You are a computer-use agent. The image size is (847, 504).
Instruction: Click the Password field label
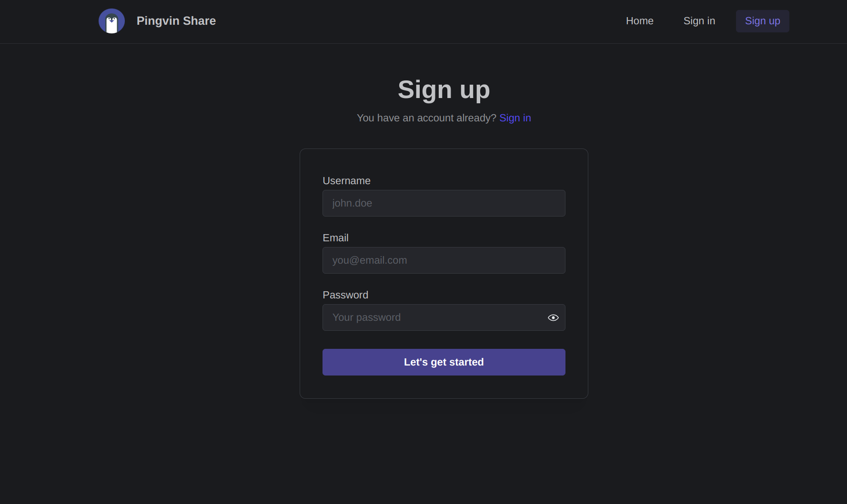click(x=345, y=295)
